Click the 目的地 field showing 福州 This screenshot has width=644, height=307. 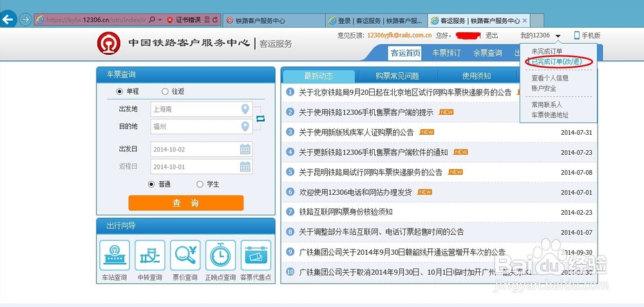tap(202, 126)
